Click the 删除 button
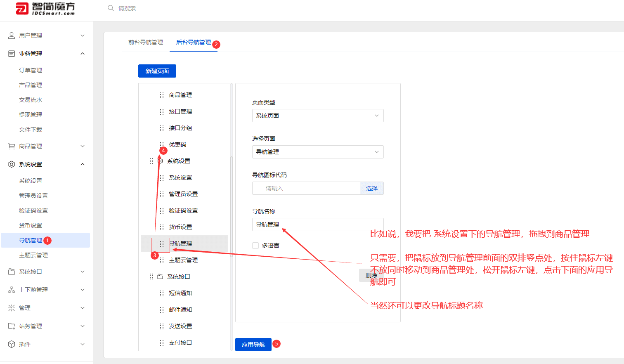This screenshot has width=624, height=364. coord(371,275)
